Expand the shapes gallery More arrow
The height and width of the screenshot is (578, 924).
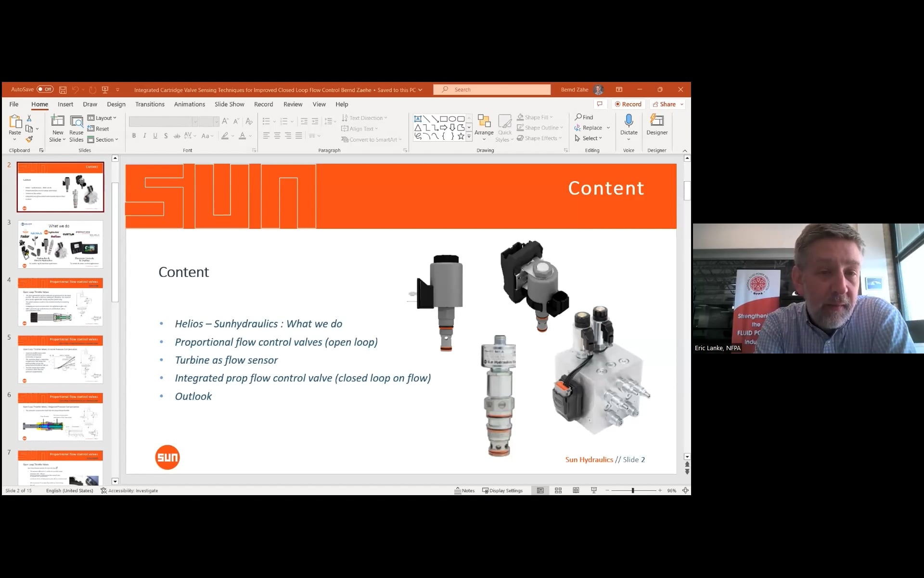point(469,137)
